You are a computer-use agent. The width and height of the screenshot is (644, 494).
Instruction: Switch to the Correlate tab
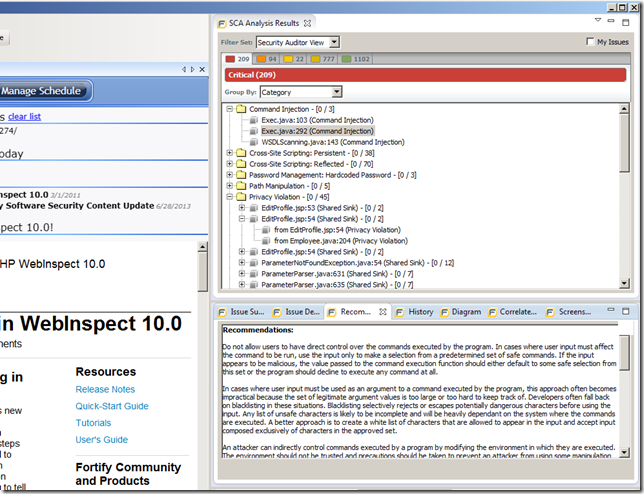(513, 312)
